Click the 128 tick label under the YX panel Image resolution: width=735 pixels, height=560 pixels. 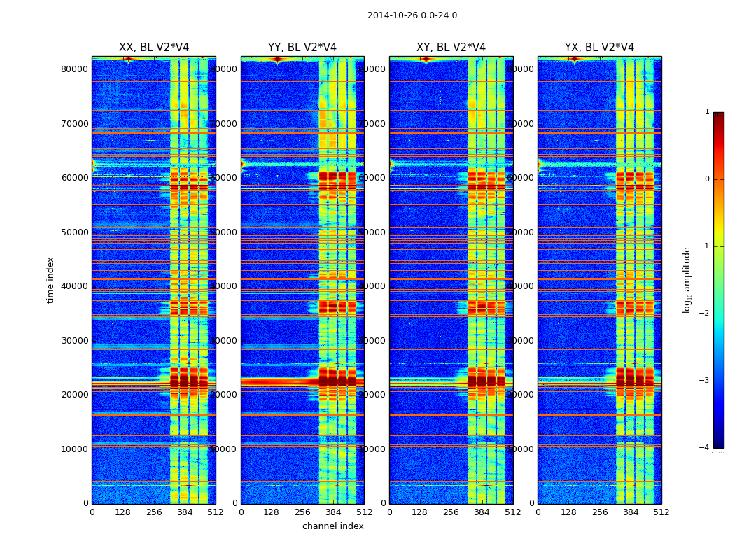(568, 512)
